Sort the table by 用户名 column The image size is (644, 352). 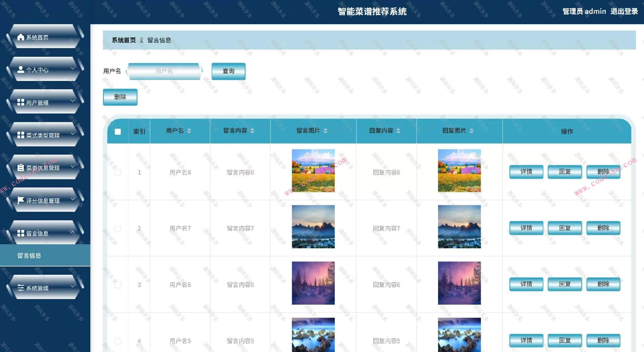[x=189, y=131]
